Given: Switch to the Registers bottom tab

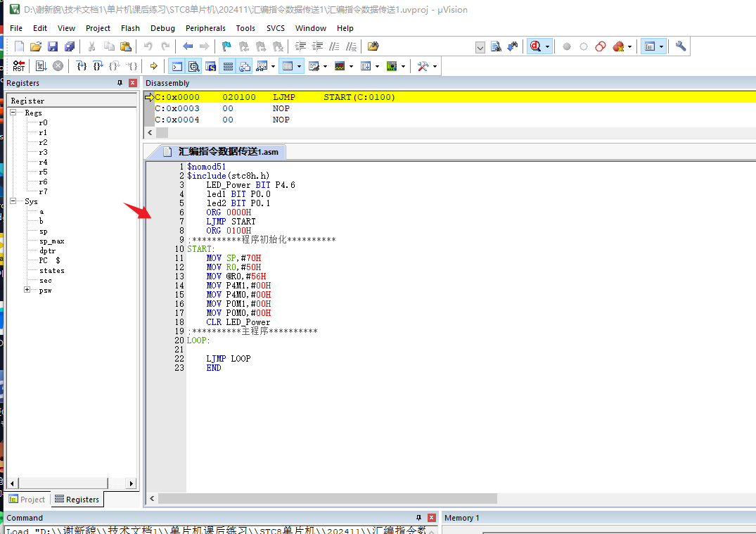Looking at the screenshot, I should (x=77, y=500).
